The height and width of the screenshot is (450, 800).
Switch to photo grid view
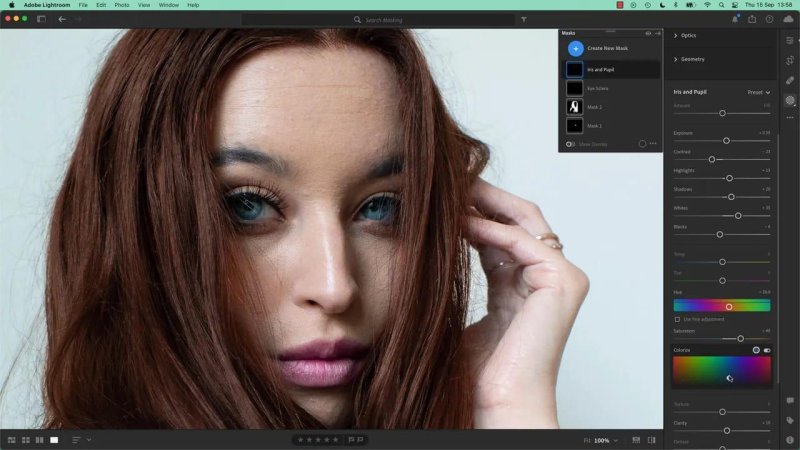pos(12,440)
